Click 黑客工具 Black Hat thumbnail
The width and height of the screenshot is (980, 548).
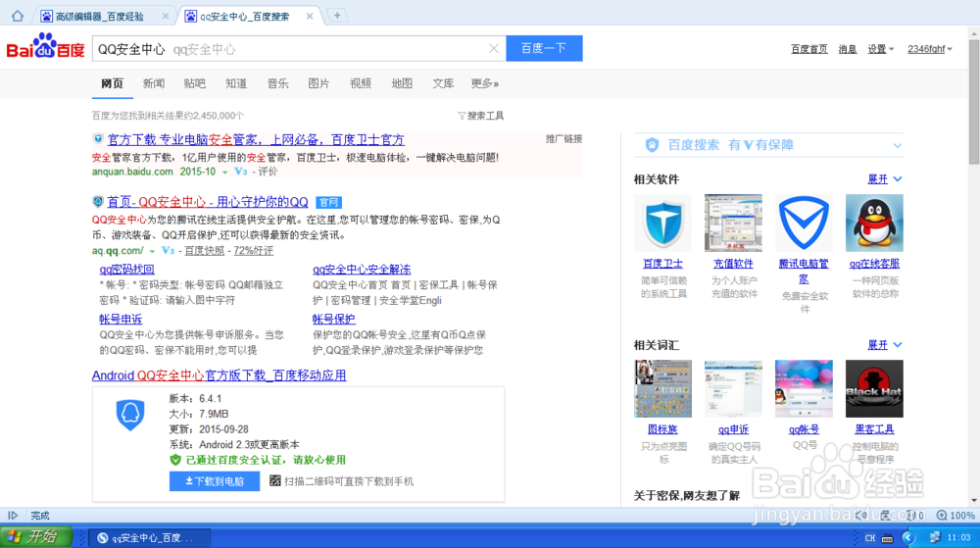pos(874,388)
